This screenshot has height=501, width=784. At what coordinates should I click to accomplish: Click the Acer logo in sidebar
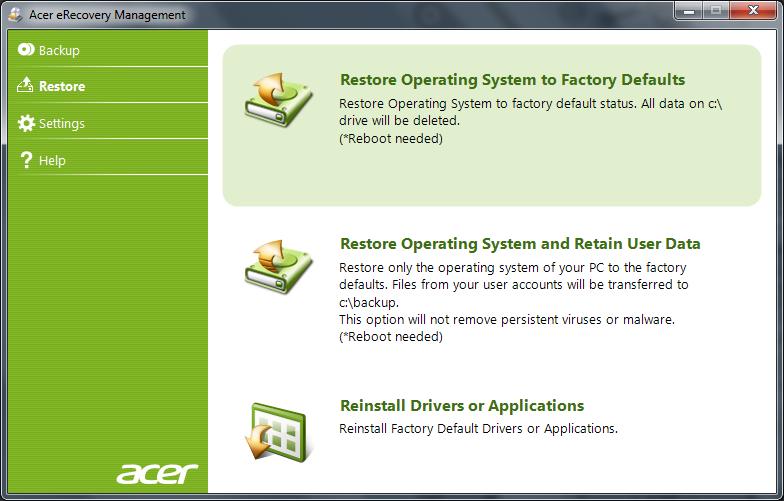point(157,473)
